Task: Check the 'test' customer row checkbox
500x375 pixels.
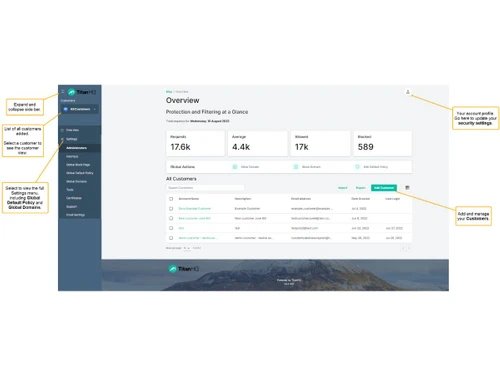Action: (171, 228)
